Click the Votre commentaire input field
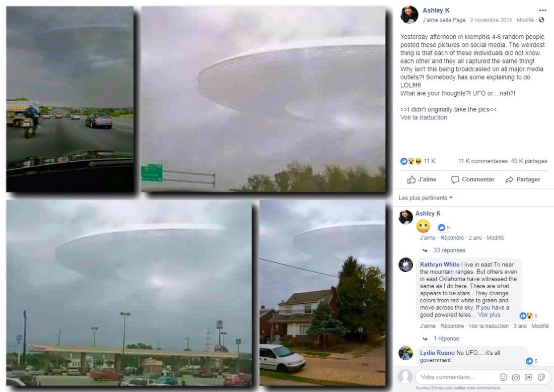Viewport: 554px width, 392px height. tap(456, 377)
